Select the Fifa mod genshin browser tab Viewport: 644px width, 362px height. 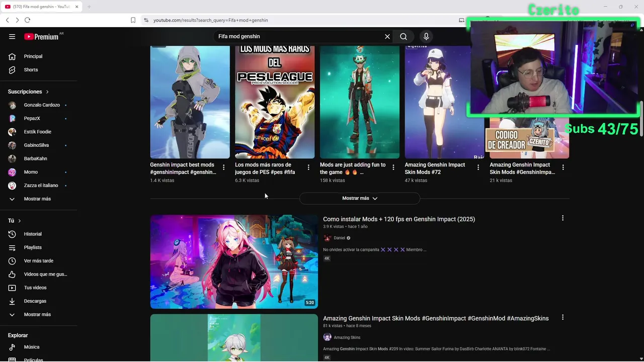coord(41,7)
